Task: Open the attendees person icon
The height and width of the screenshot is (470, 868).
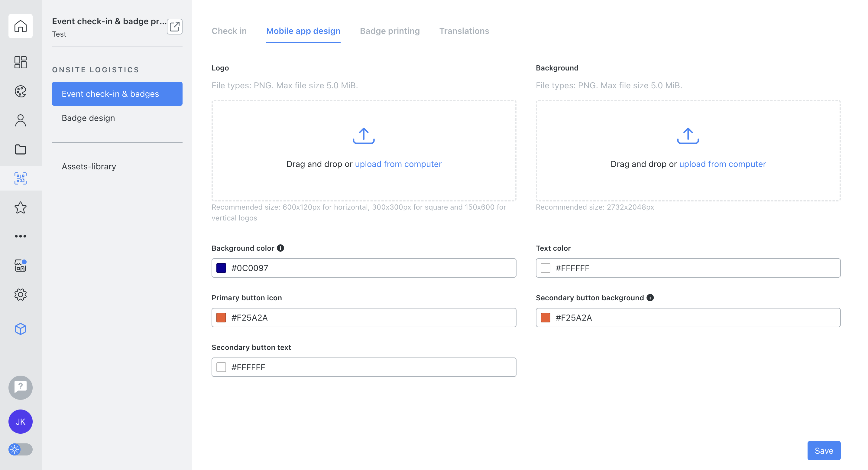Action: pos(21,120)
